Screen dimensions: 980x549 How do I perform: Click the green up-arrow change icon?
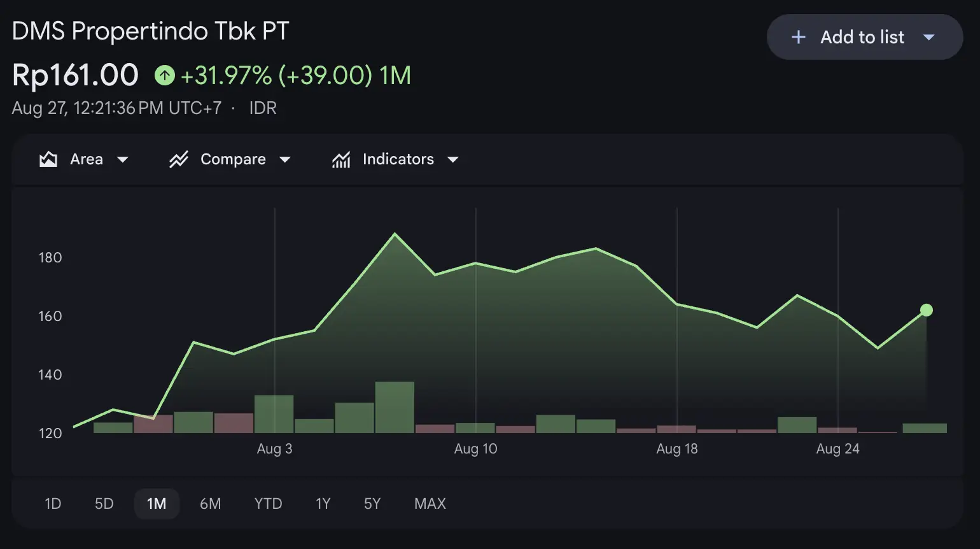165,76
